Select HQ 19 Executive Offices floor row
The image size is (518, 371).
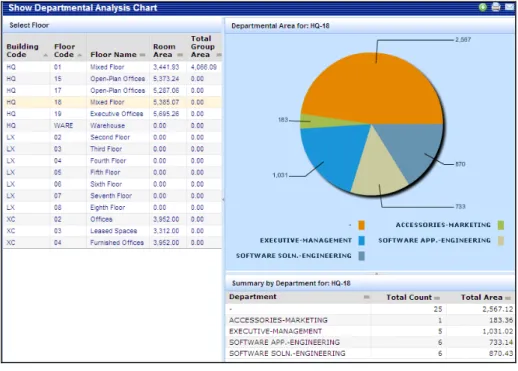pyautogui.click(x=112, y=114)
